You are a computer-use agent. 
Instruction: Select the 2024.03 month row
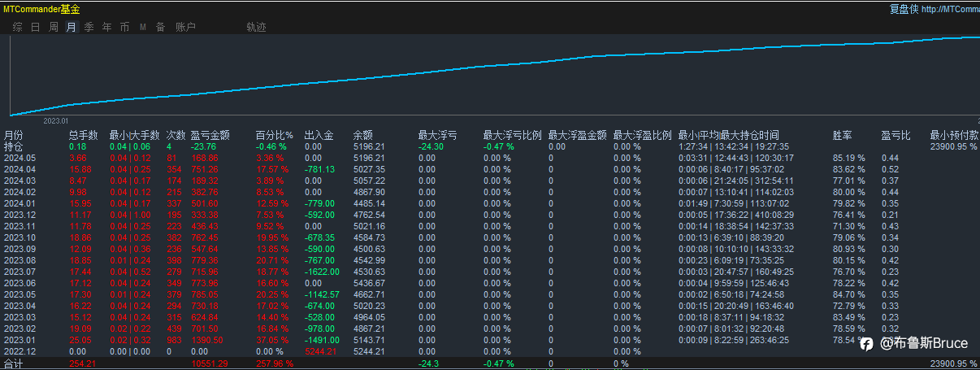(x=490, y=181)
